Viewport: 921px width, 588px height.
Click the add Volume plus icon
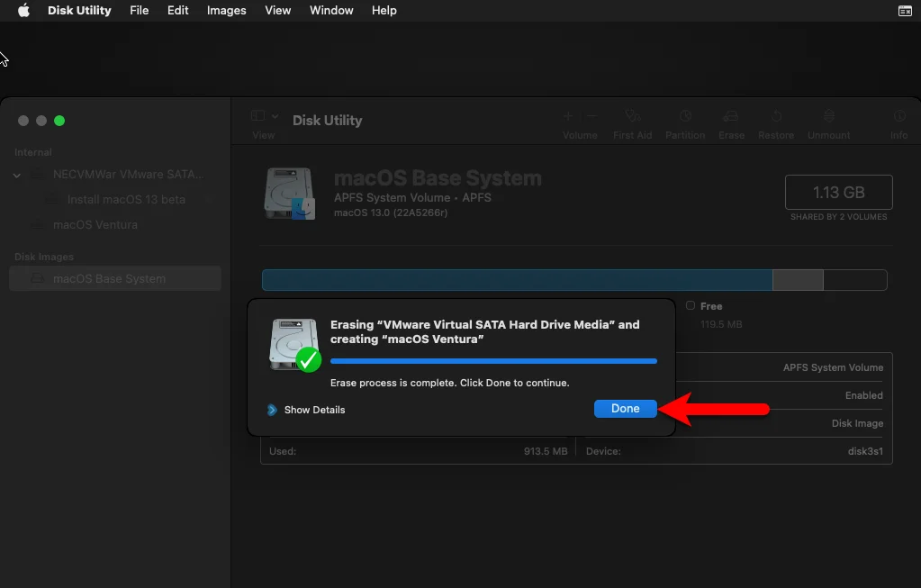[x=568, y=116]
